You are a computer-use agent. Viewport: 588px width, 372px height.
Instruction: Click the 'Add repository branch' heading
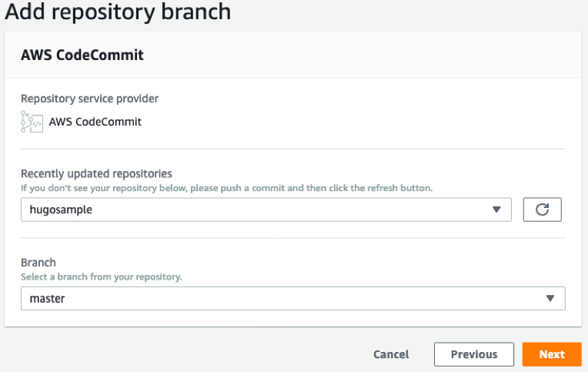(x=118, y=12)
